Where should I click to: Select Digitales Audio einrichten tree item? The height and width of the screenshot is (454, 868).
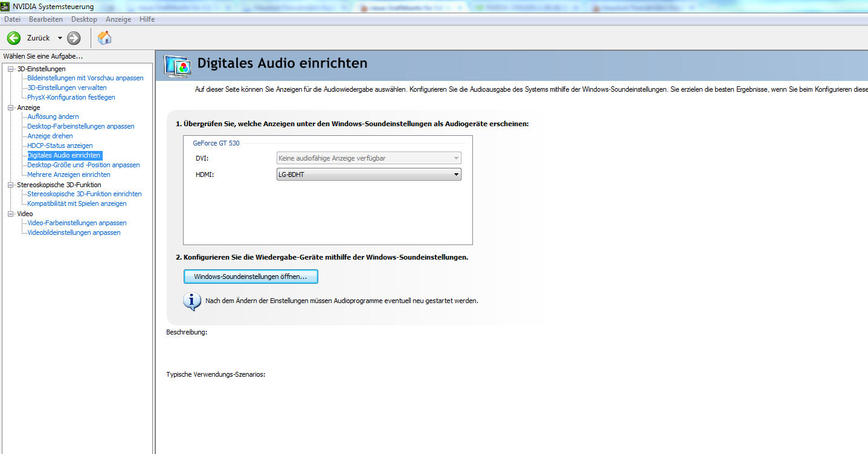pos(64,155)
